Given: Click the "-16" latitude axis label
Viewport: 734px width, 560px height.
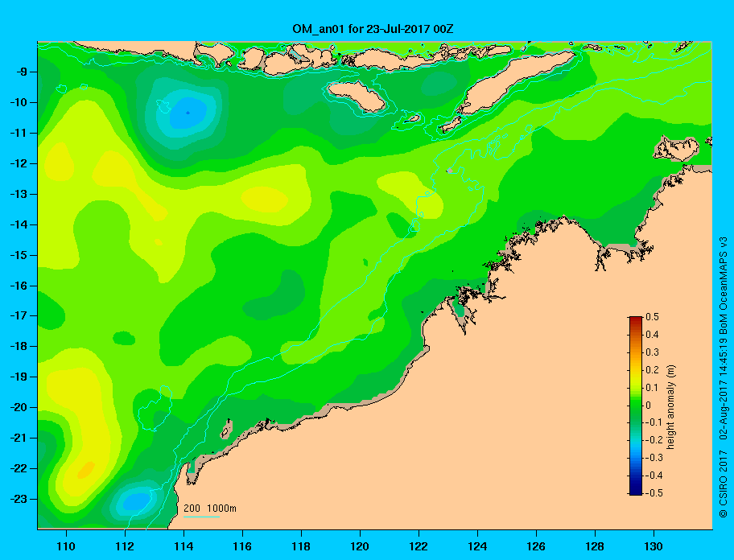Looking at the screenshot, I should pos(19,286).
